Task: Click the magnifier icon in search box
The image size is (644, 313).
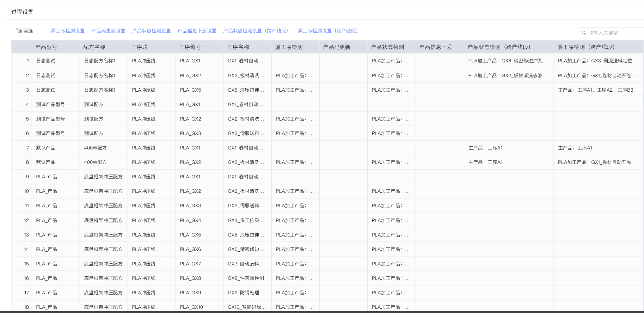Action: point(584,33)
